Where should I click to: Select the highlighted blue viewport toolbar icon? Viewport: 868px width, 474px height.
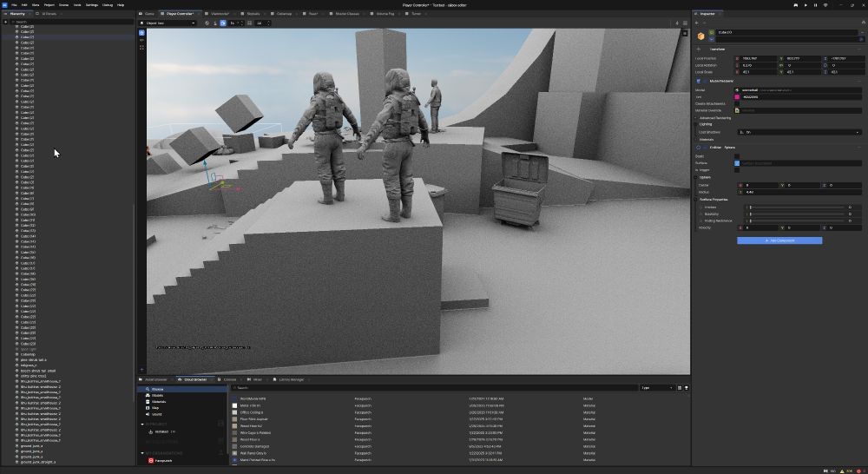tap(223, 23)
